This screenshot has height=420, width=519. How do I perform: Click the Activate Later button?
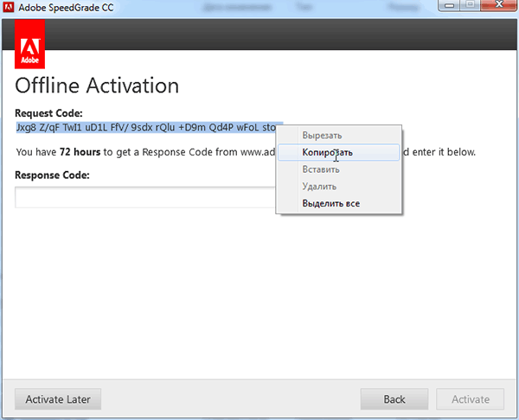(58, 399)
